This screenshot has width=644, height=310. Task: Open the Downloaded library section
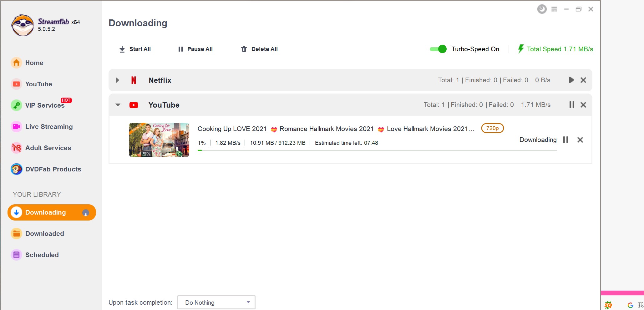point(44,234)
